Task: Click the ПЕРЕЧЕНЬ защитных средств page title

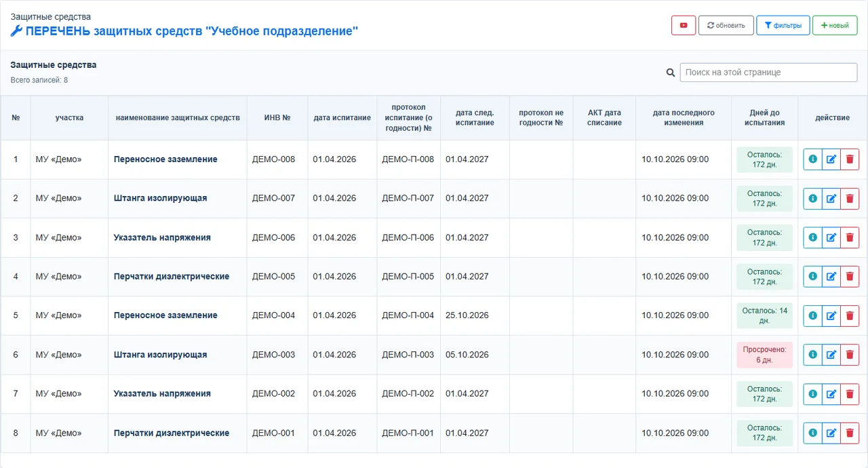Action: point(192,31)
